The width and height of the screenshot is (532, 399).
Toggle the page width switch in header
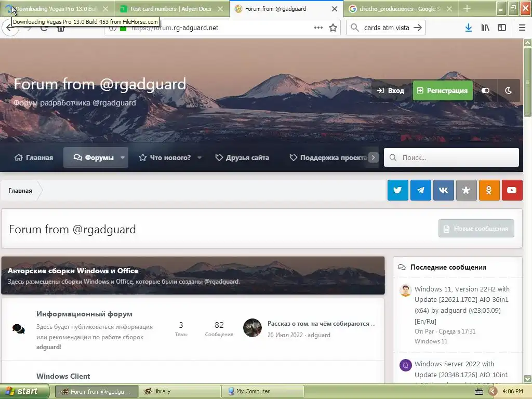[486, 90]
